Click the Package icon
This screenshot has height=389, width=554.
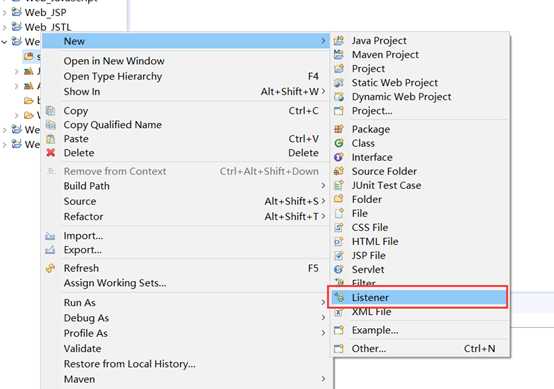[x=338, y=129]
